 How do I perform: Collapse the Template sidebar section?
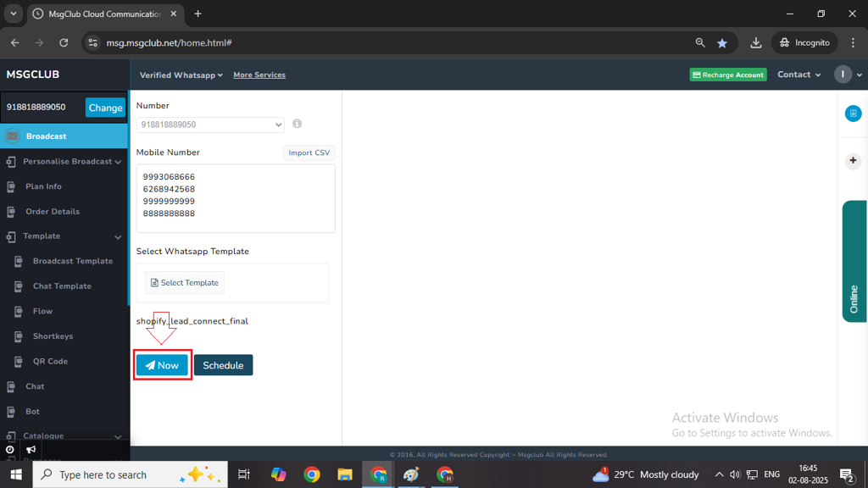point(64,236)
